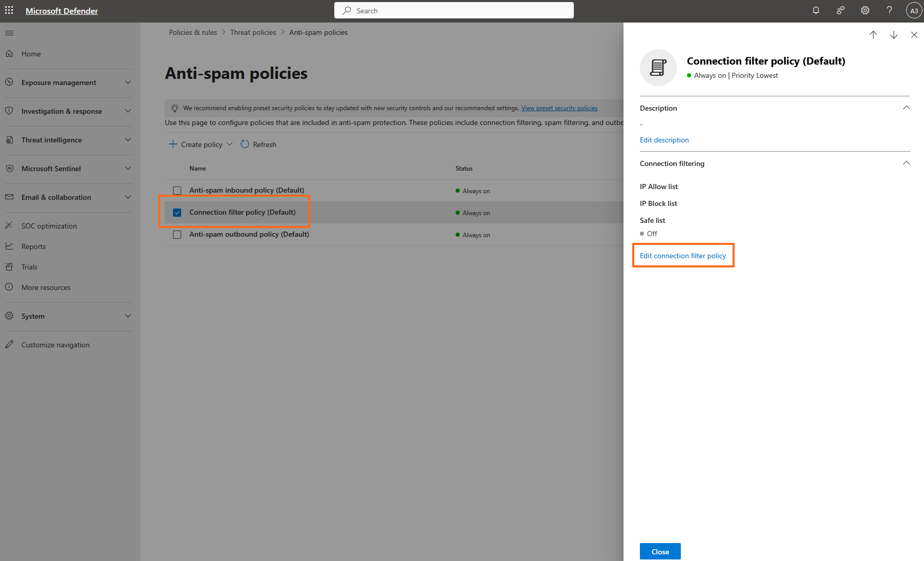Click the Microsoft Defender title link
The image size is (924, 561).
coord(61,11)
